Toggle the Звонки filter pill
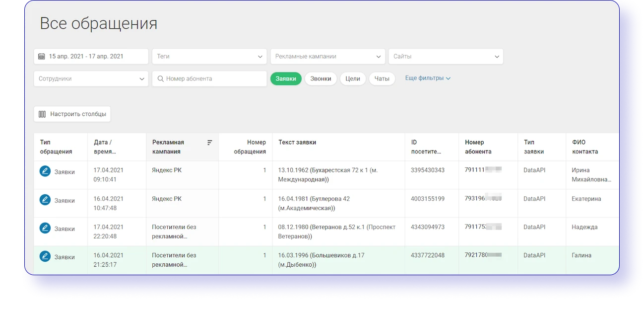This screenshot has height=310, width=644. [x=321, y=78]
